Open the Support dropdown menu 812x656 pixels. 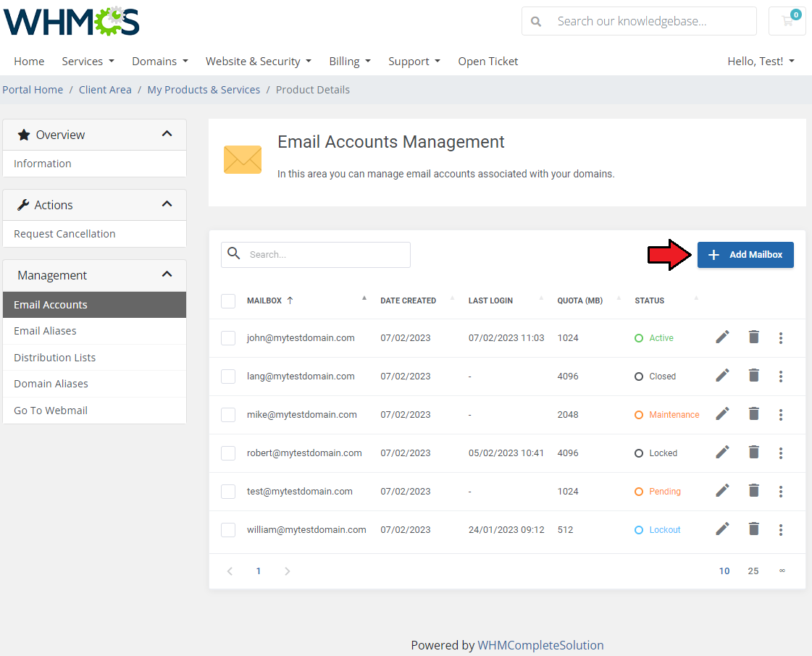click(x=414, y=61)
